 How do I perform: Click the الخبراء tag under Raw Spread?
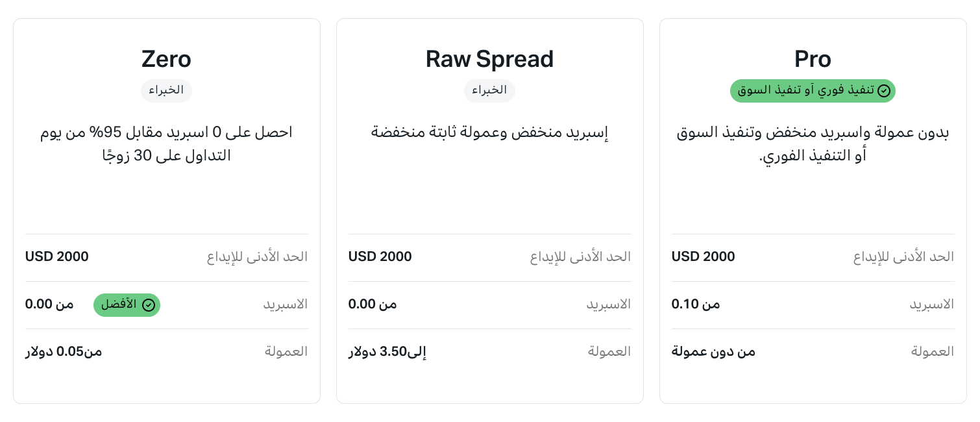[x=489, y=91]
